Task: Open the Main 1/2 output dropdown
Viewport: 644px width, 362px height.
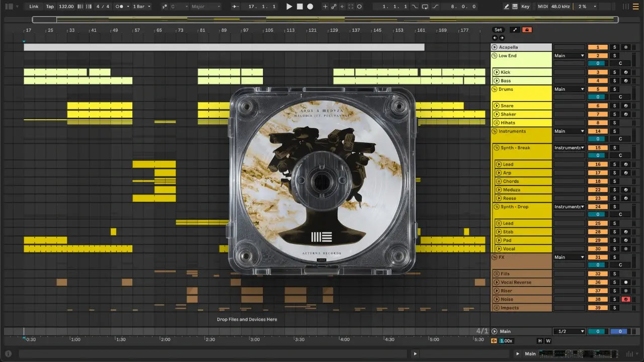Action: click(x=569, y=331)
